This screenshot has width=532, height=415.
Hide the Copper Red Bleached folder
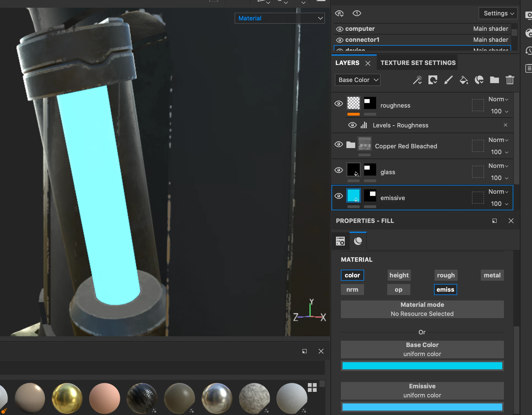(x=339, y=144)
